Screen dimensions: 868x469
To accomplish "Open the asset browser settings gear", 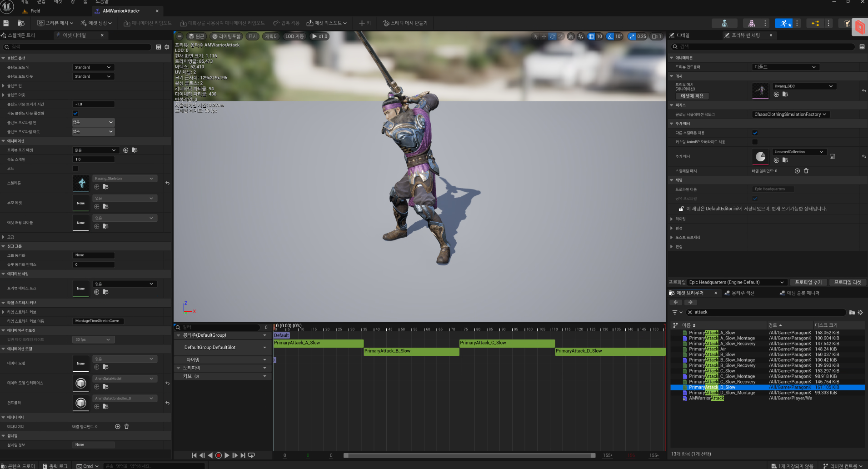I will [x=860, y=312].
